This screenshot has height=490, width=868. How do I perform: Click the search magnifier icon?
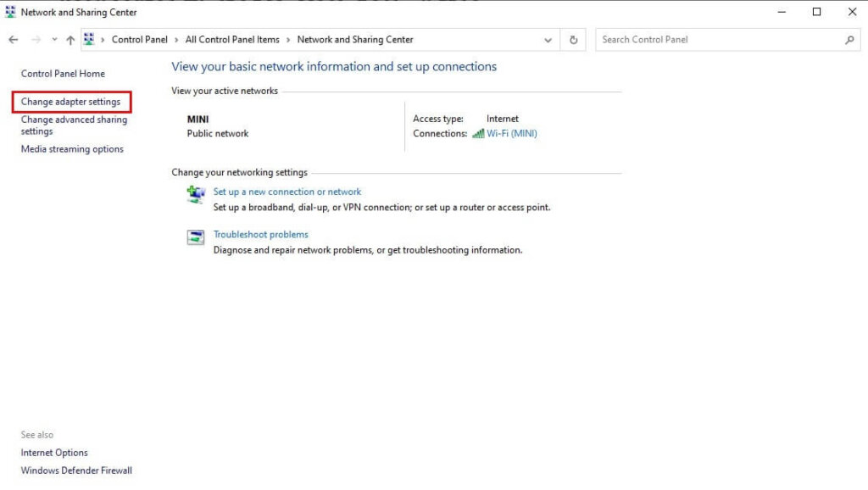(x=849, y=40)
